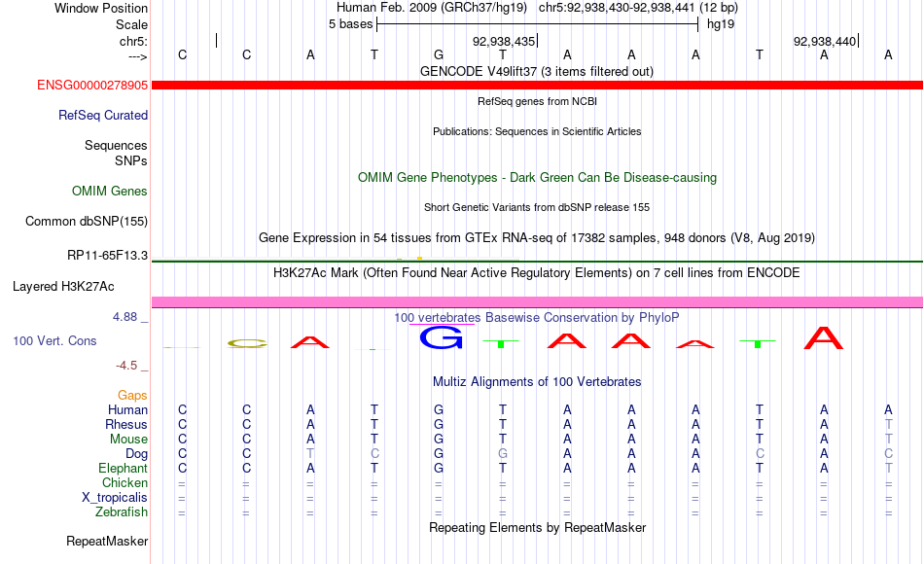Select the Dog alignment row label
This screenshot has height=564, width=924.
[x=136, y=454]
